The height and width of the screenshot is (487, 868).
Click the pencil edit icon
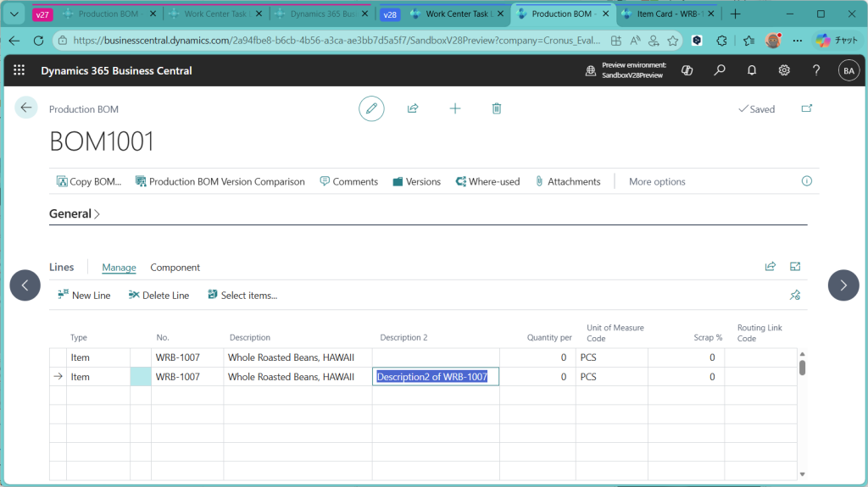[x=371, y=108]
